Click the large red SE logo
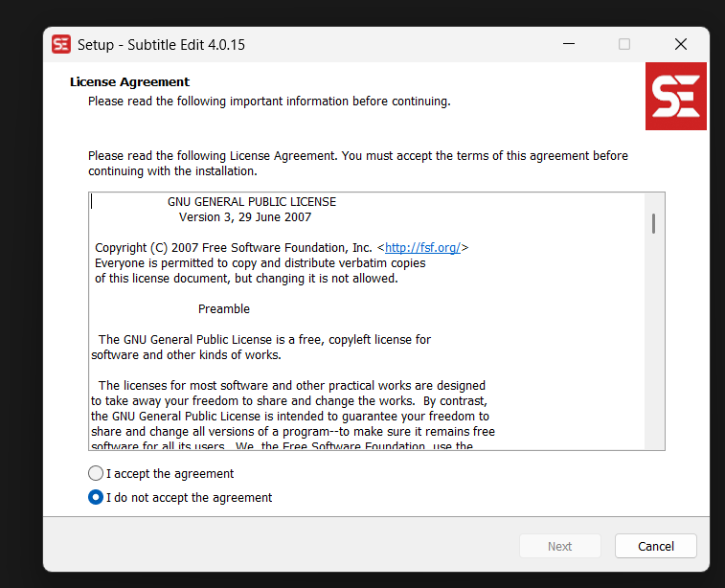This screenshot has height=588, width=725. [x=675, y=96]
